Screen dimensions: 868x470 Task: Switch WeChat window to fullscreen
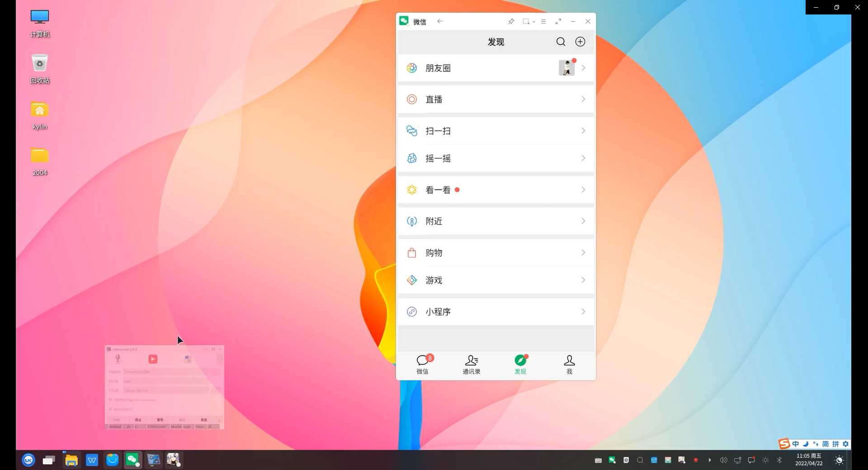pos(558,21)
